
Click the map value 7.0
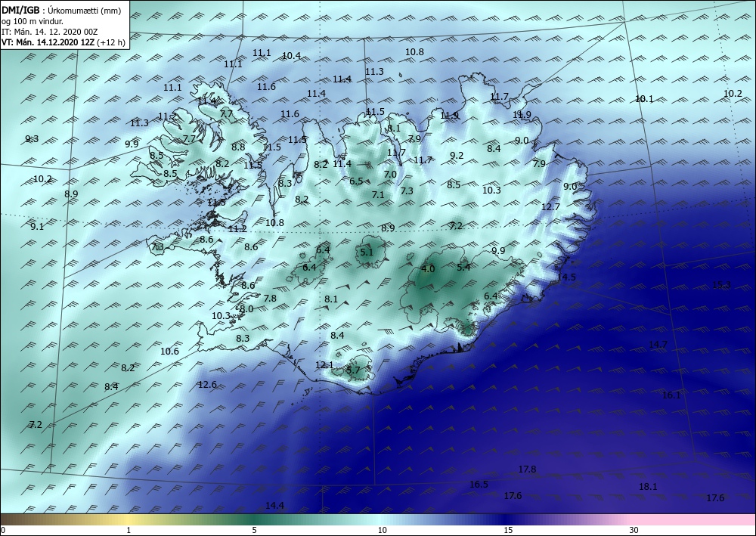(390, 175)
